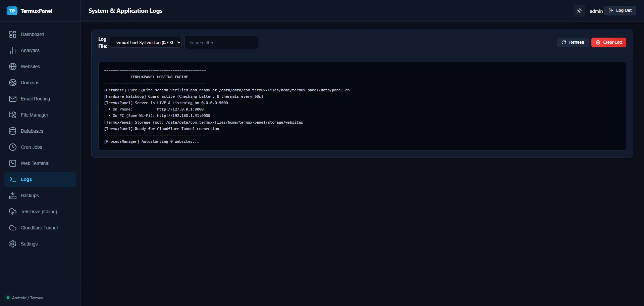Open the Cloudflare Tunnel cloud icon
This screenshot has height=306, width=644.
[13, 228]
